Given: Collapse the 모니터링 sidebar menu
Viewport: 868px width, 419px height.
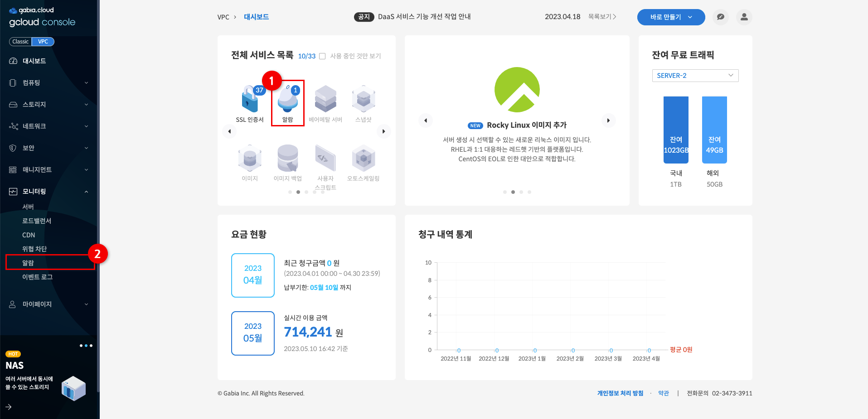Looking at the screenshot, I should 48,192.
